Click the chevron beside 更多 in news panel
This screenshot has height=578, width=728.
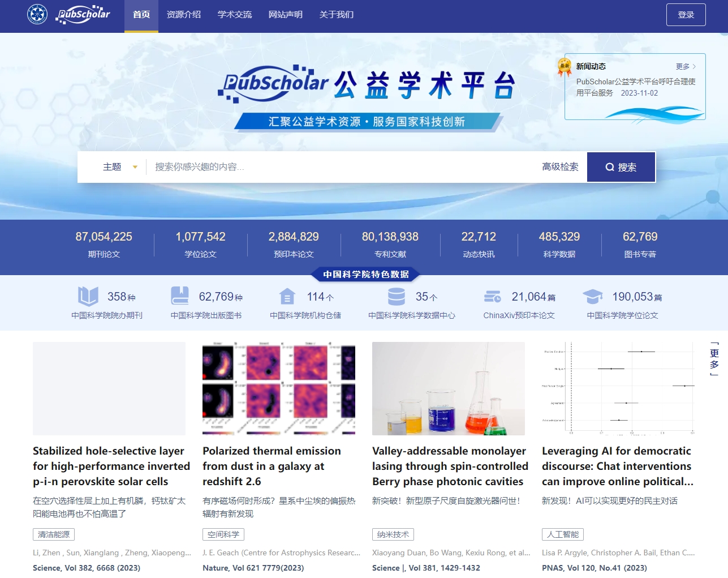tap(695, 66)
